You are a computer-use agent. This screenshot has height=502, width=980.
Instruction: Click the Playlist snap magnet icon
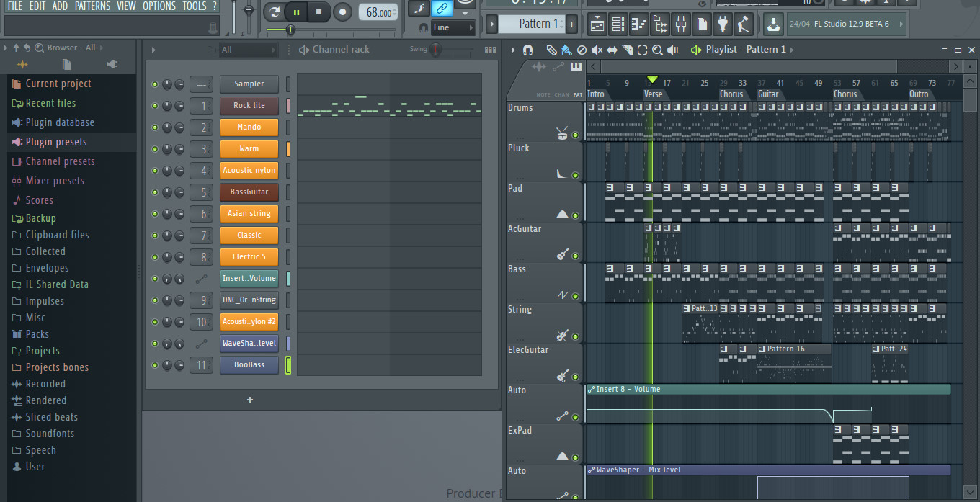[527, 50]
